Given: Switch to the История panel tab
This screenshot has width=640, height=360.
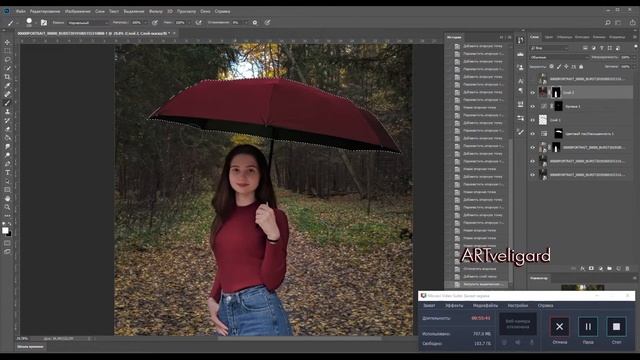Looking at the screenshot, I should (x=454, y=37).
